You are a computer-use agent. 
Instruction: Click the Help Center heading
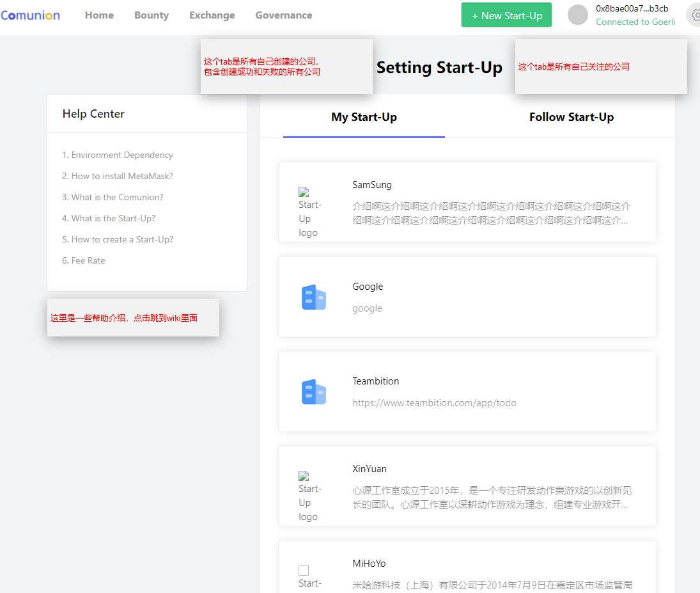93,114
